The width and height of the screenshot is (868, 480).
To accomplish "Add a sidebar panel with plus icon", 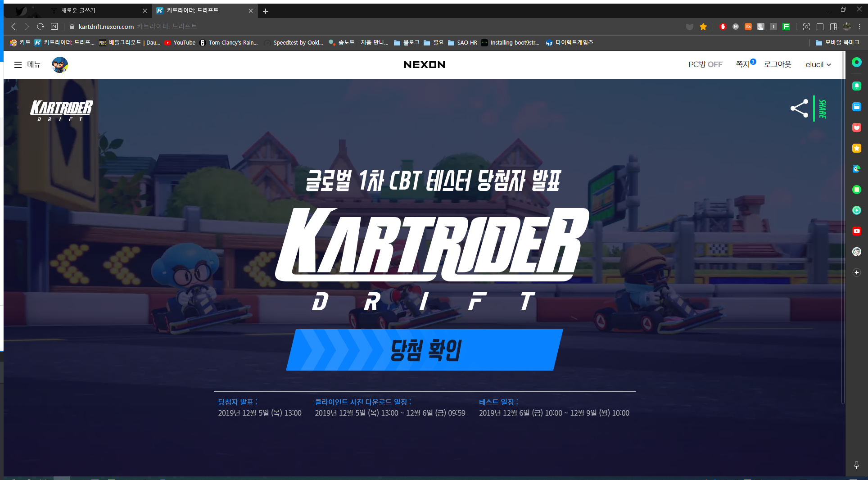I will tap(856, 272).
